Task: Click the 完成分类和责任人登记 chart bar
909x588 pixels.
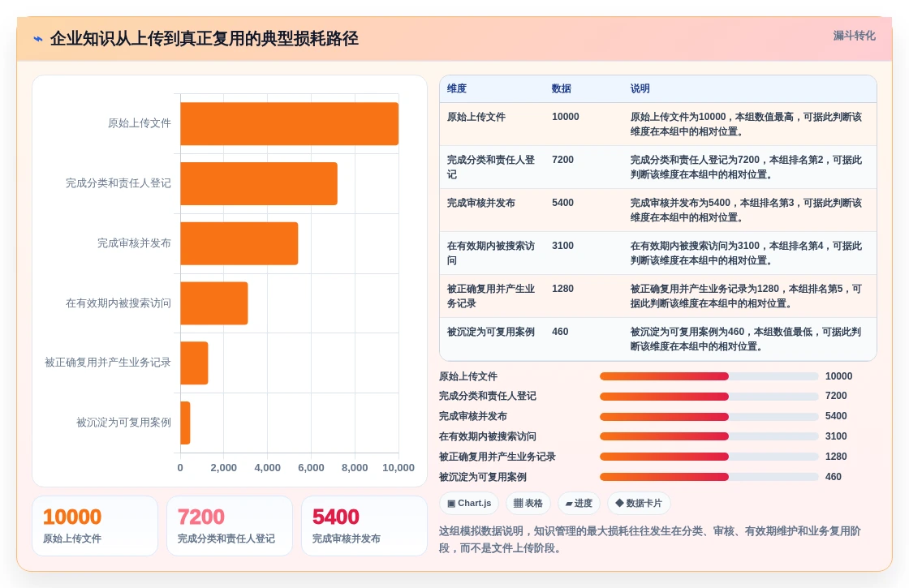Action: coord(259,183)
